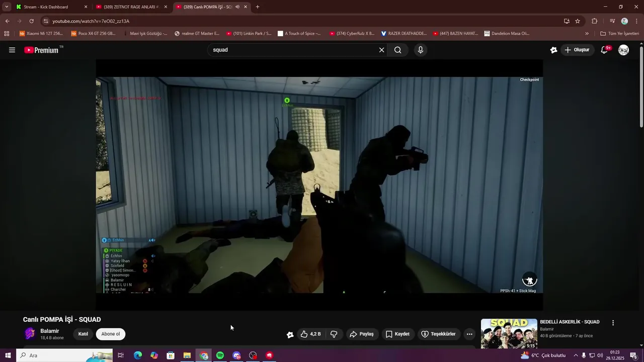The image size is (644, 362).
Task: Click the video player area
Action: click(x=319, y=185)
